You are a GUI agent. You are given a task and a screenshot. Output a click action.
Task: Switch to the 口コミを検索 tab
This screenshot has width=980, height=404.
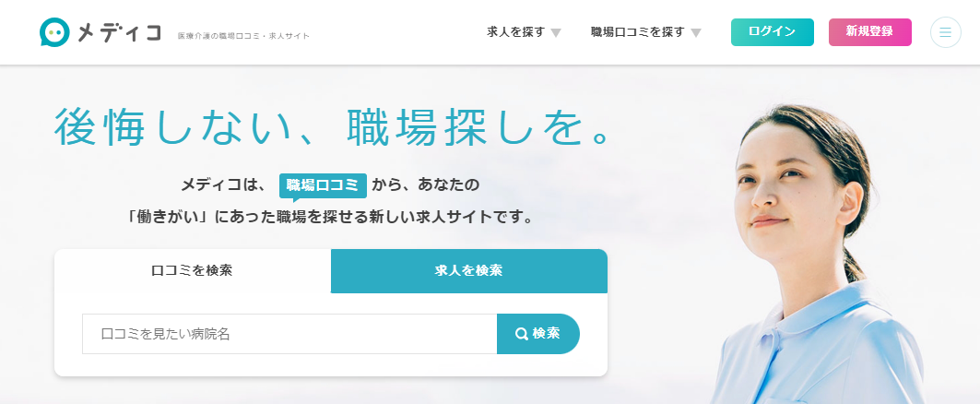click(193, 271)
